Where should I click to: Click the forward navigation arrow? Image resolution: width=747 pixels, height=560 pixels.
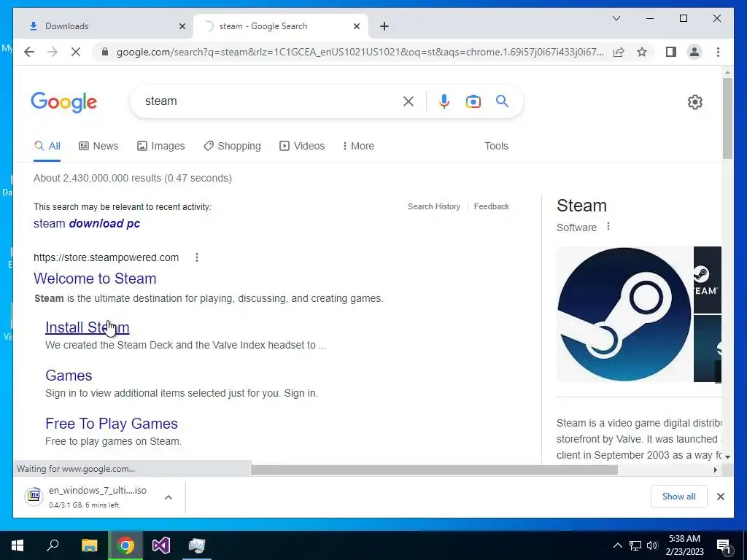coord(53,52)
